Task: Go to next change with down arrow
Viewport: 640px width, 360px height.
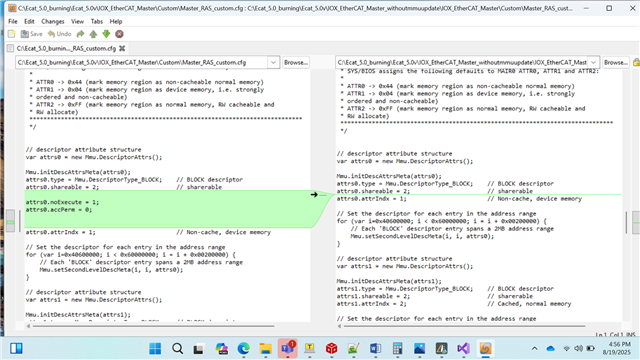Action: (106, 34)
